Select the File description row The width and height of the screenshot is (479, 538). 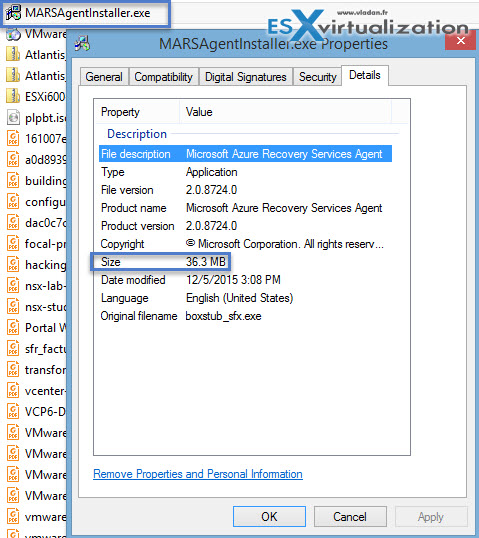click(x=245, y=154)
